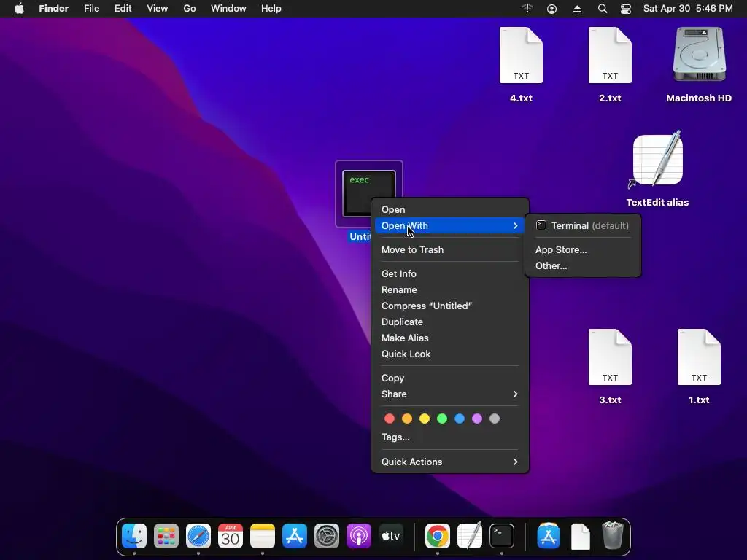The width and height of the screenshot is (747, 560).
Task: Open the File menu
Action: tap(91, 9)
